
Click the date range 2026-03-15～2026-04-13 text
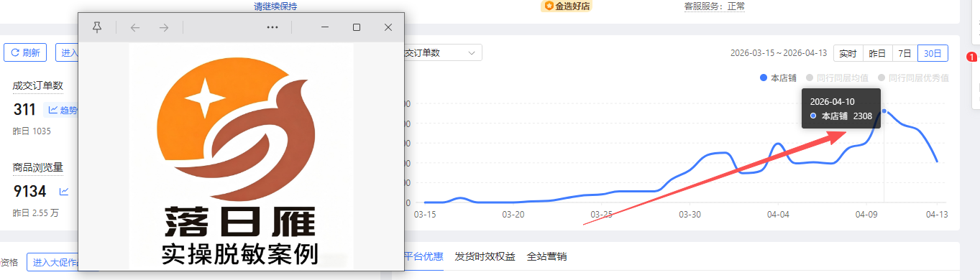tap(779, 53)
